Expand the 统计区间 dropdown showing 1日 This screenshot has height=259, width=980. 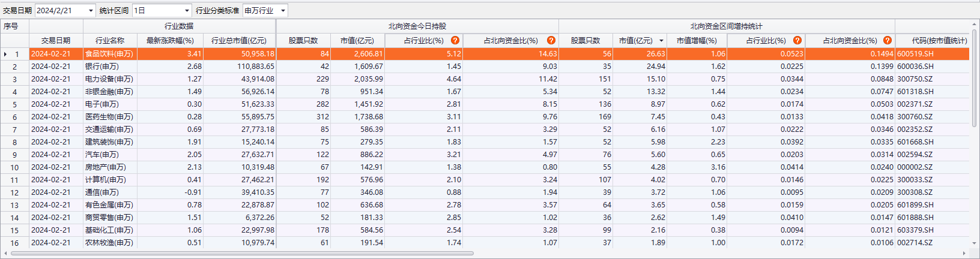(187, 11)
